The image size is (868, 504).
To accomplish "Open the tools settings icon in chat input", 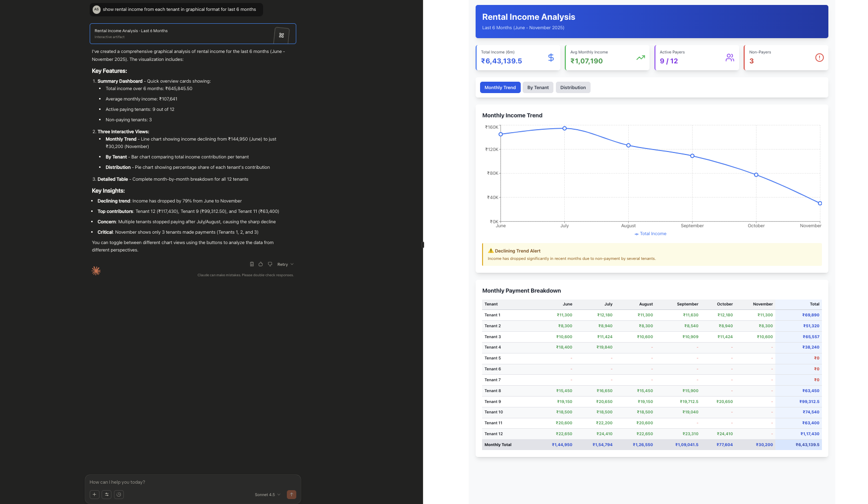I will [x=107, y=494].
